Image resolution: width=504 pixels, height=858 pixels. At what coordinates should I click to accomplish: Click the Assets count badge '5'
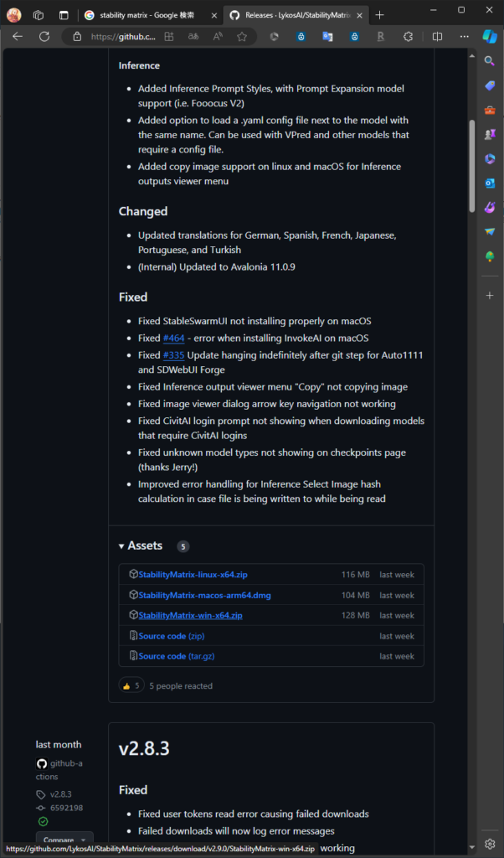pos(183,546)
